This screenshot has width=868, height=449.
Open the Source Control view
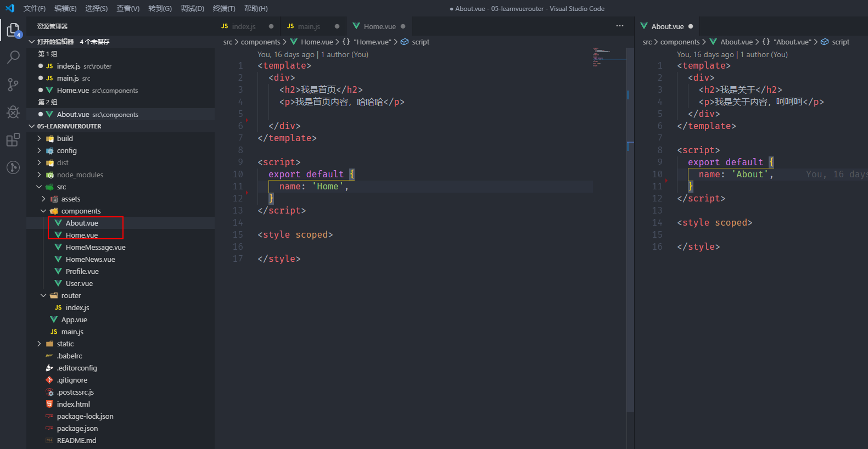point(13,85)
